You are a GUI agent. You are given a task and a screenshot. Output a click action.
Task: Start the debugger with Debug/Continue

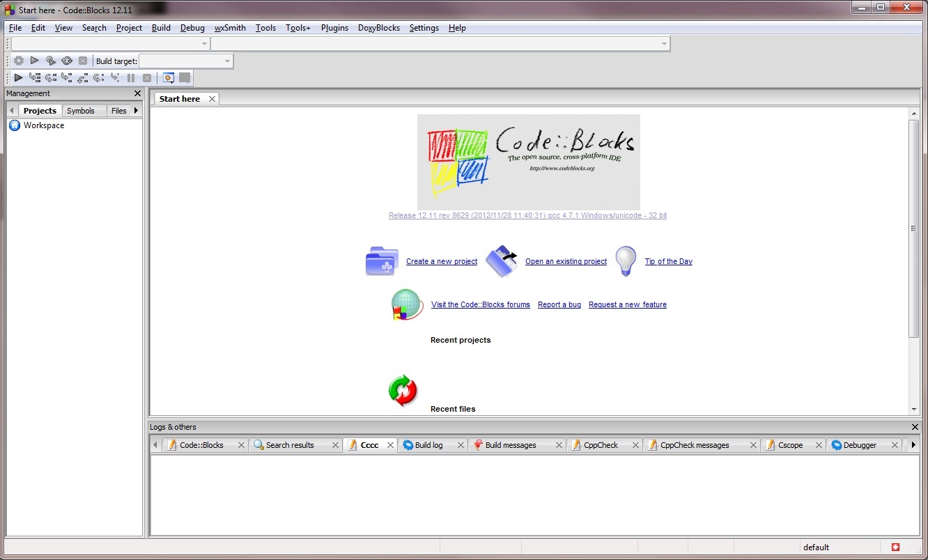(19, 78)
